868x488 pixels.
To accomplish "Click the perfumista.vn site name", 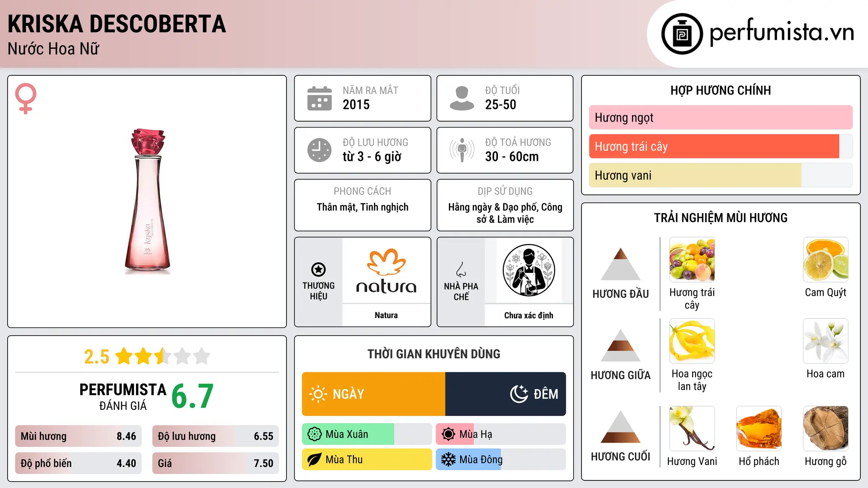I will 782,32.
